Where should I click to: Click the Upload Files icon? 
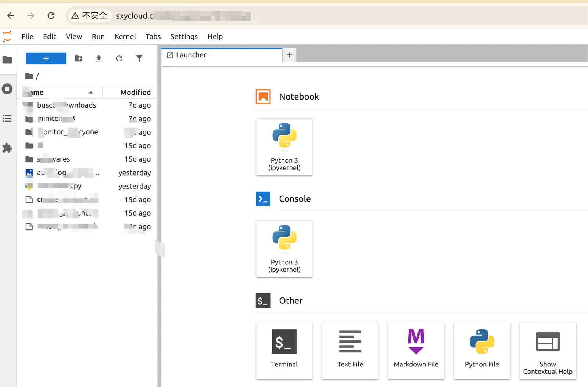point(98,58)
